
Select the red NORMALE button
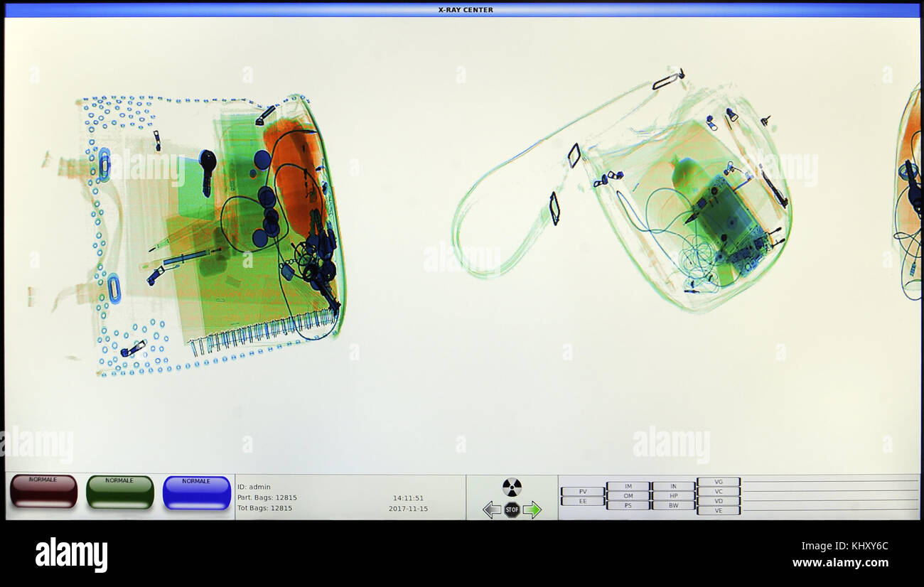[43, 491]
